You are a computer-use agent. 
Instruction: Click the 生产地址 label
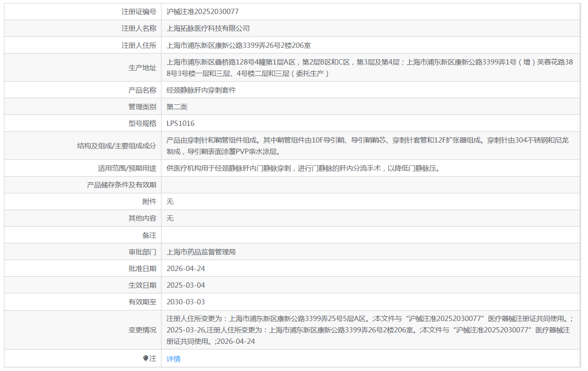(142, 68)
